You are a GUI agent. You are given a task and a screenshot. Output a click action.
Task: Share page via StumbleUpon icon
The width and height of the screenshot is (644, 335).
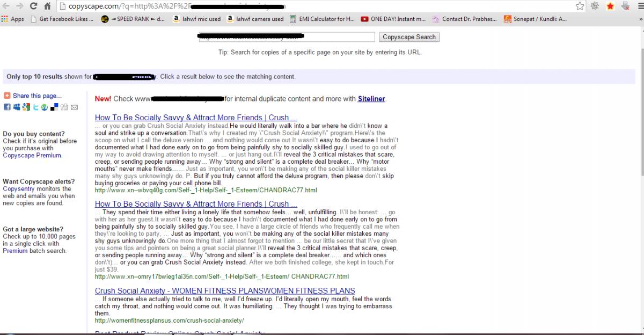coord(45,107)
